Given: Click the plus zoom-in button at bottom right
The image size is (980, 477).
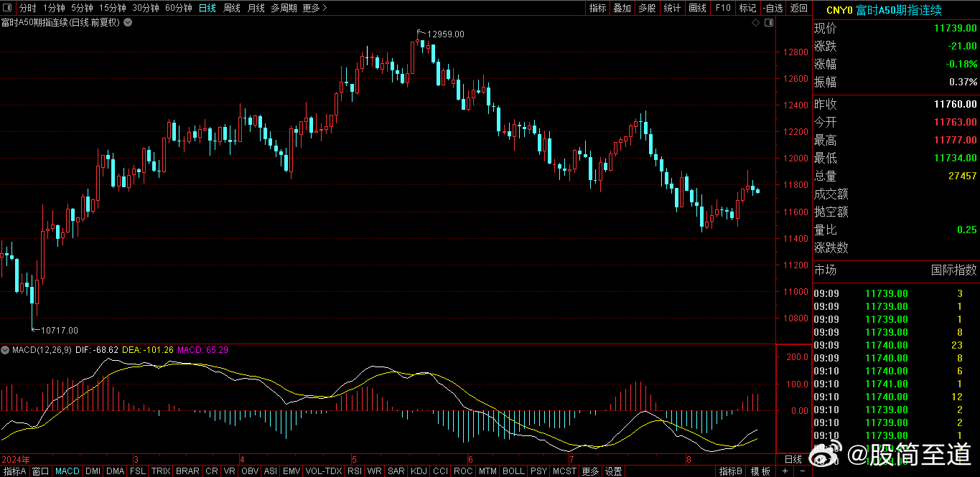Looking at the screenshot, I should tap(785, 471).
